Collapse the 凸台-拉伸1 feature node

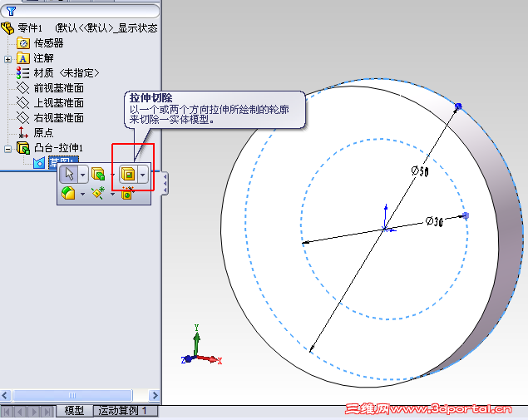click(7, 149)
